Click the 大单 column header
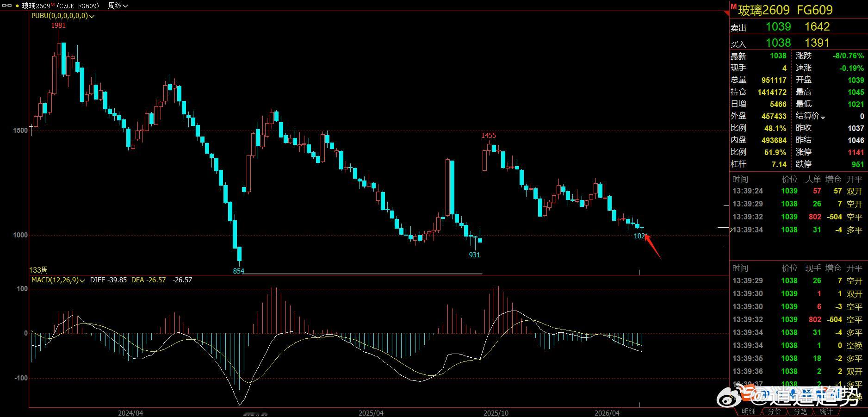The image size is (868, 417). coord(813,179)
